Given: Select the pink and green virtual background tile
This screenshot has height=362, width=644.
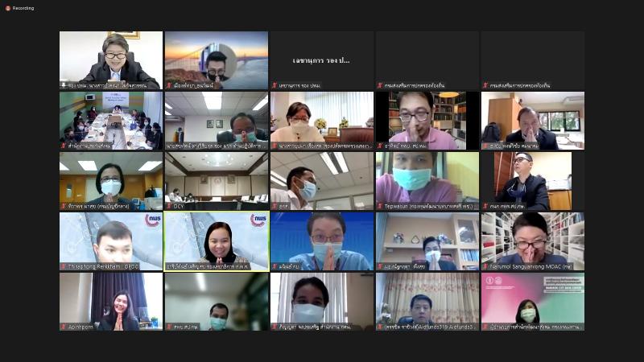Looking at the screenshot, I should (533, 302).
